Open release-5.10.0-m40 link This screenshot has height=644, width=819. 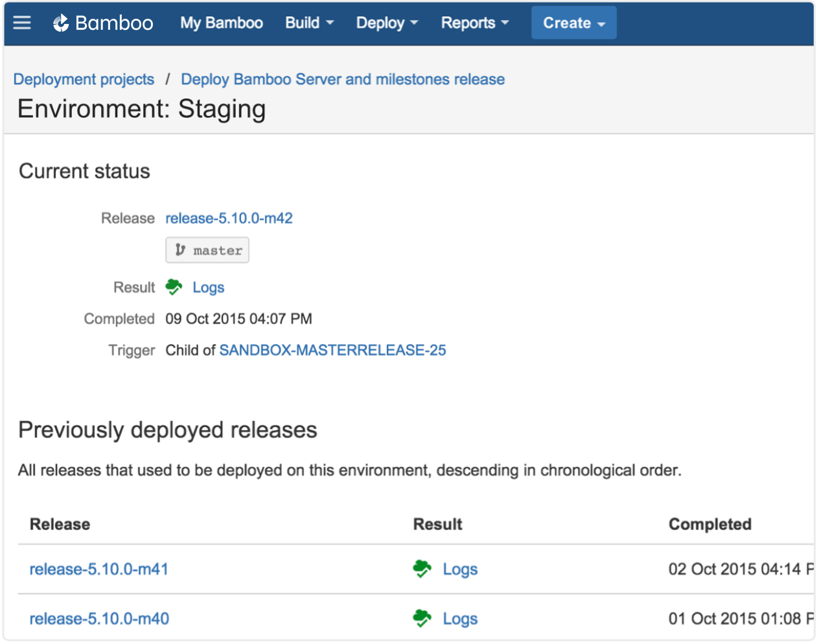(99, 619)
